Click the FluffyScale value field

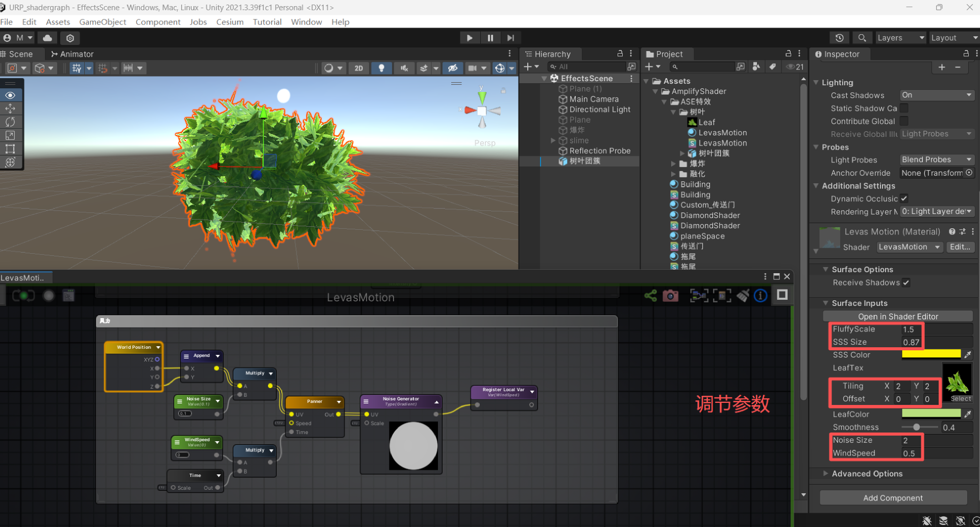(937, 329)
